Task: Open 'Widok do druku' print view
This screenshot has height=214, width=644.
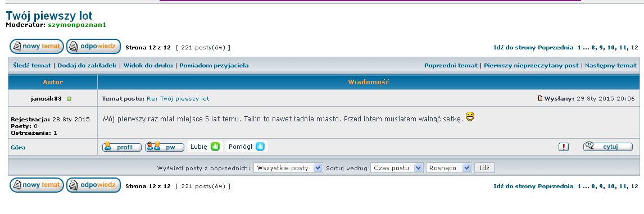Action: (x=148, y=65)
